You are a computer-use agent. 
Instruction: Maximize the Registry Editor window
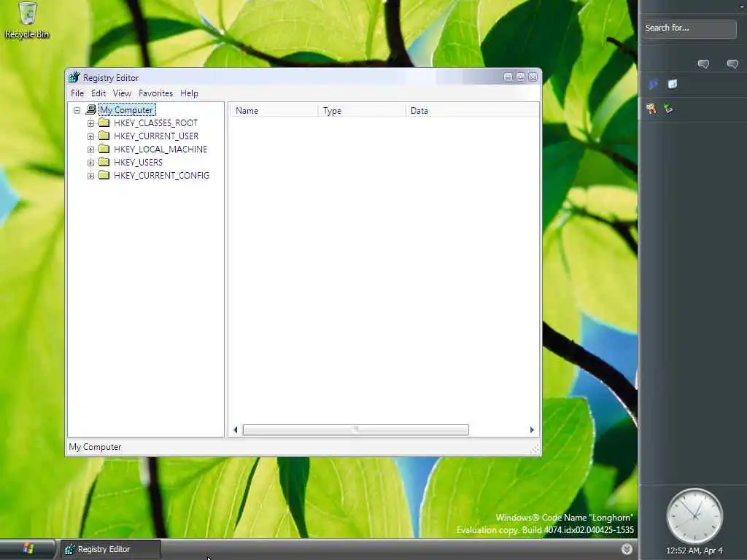(x=520, y=77)
